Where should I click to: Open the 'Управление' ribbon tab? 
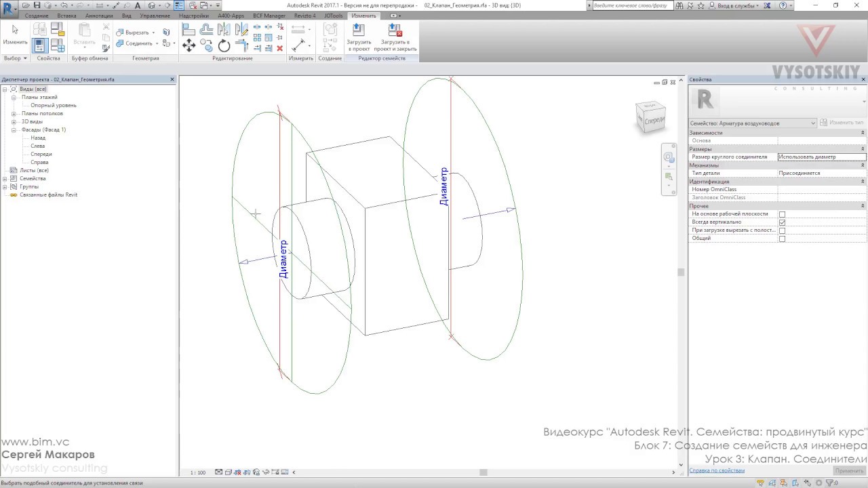pos(156,16)
